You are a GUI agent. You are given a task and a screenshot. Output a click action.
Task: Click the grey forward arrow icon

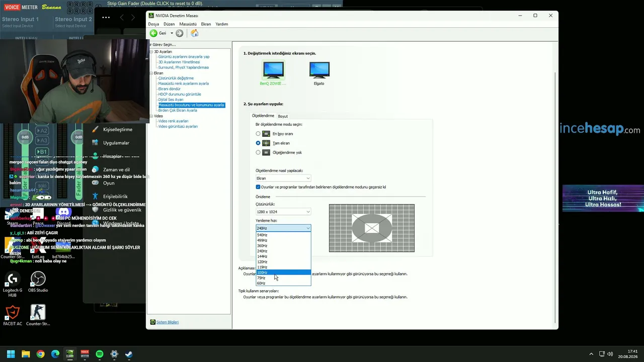[x=179, y=33]
